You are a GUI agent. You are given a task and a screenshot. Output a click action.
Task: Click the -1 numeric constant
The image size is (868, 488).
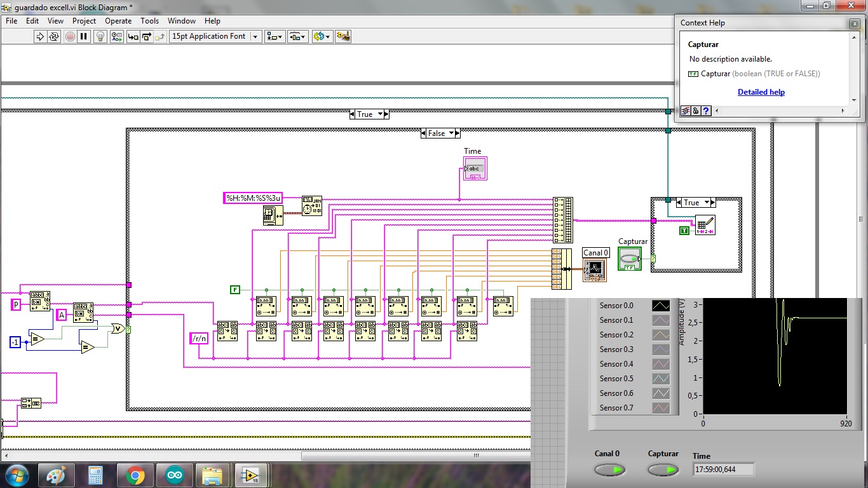(x=15, y=342)
